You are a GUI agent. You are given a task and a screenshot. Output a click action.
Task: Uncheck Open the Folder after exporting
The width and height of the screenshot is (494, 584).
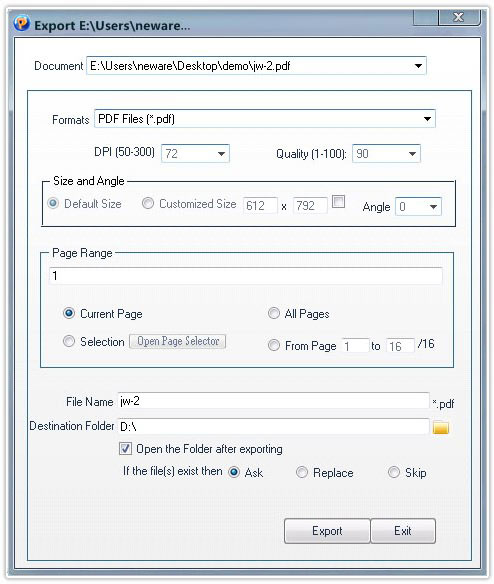[x=125, y=448]
